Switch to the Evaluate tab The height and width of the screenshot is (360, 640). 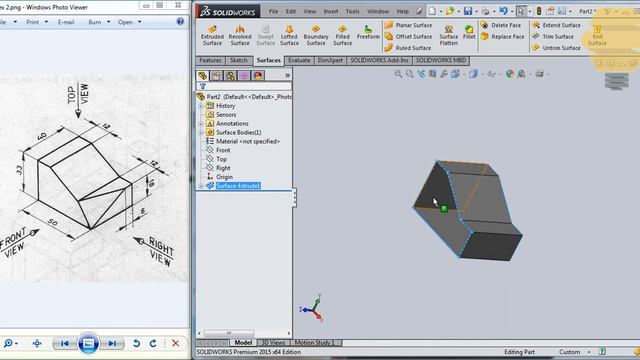coord(299,60)
